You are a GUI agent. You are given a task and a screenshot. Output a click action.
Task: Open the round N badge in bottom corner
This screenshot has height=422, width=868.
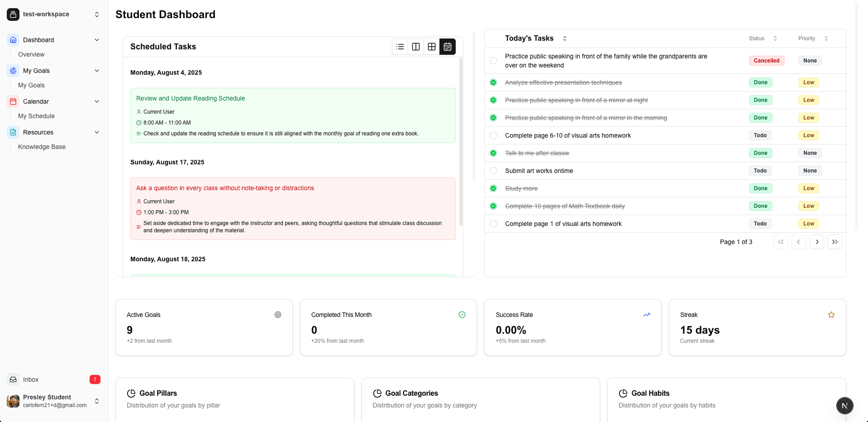pyautogui.click(x=844, y=406)
